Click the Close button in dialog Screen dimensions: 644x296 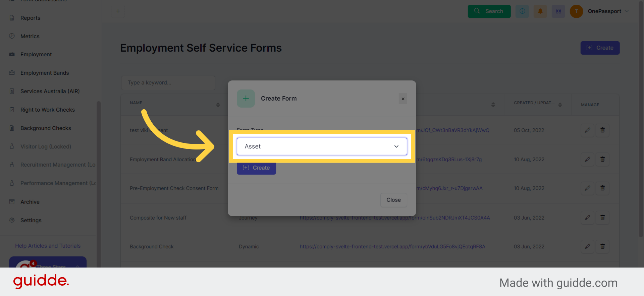(x=394, y=200)
